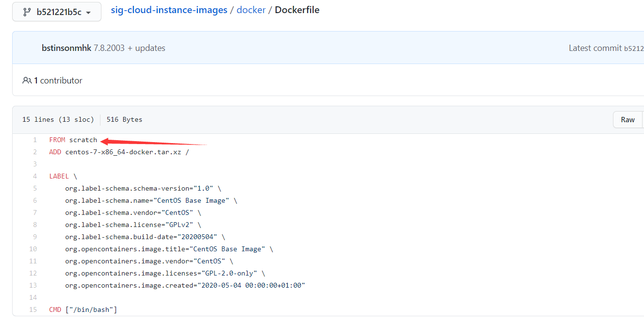Open bstinsonmhk author profile
Screen dimensions: 644x325
coord(66,48)
